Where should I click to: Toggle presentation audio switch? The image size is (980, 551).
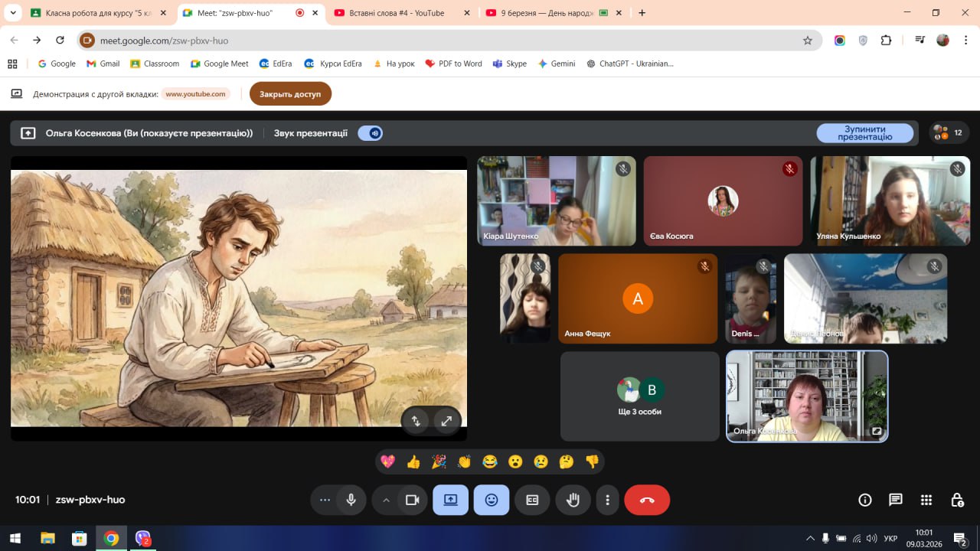tap(371, 133)
